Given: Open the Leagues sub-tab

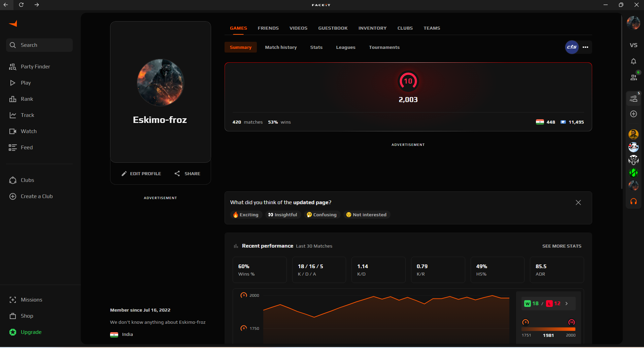Looking at the screenshot, I should coord(346,47).
